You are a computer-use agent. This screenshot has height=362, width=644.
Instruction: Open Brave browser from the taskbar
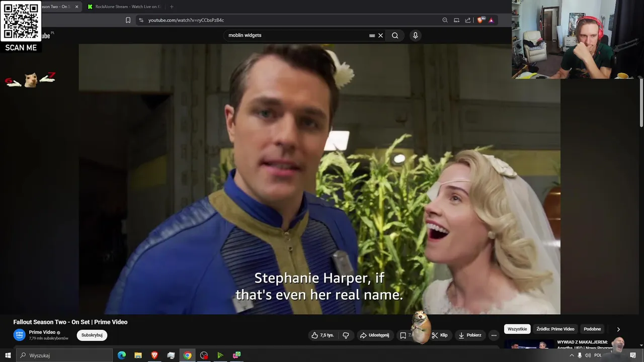pyautogui.click(x=154, y=355)
